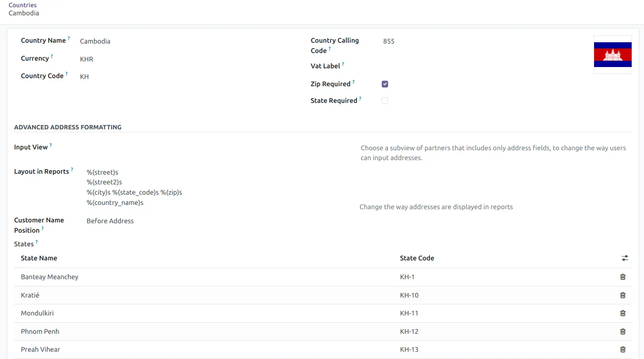
Task: Open the states table column options
Action: (625, 258)
